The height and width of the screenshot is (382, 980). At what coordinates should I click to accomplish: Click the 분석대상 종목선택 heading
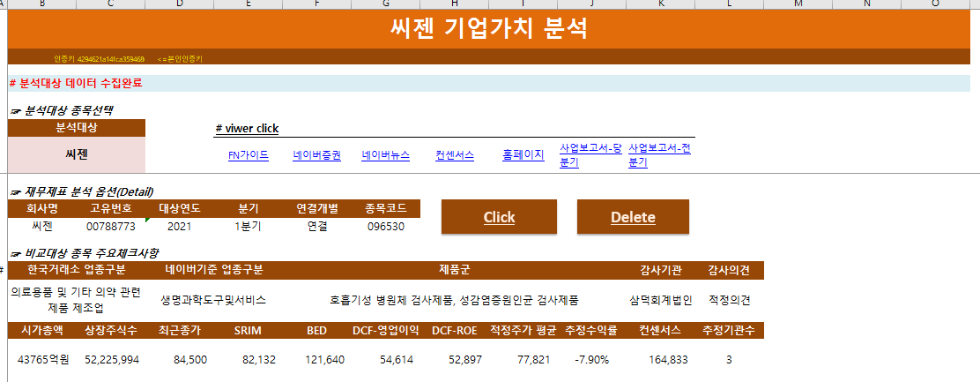coord(62,110)
